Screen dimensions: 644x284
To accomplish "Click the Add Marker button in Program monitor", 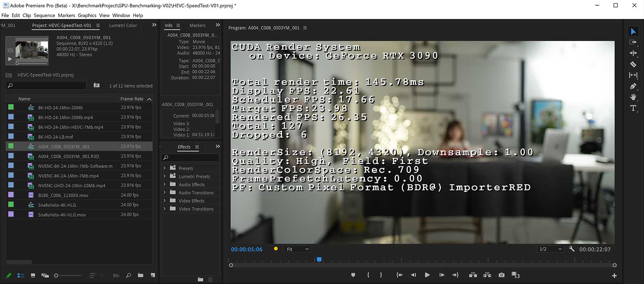I will click(353, 275).
